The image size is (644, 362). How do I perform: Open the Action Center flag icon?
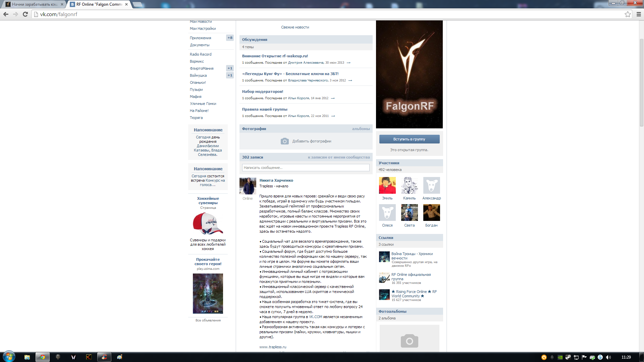(x=584, y=357)
